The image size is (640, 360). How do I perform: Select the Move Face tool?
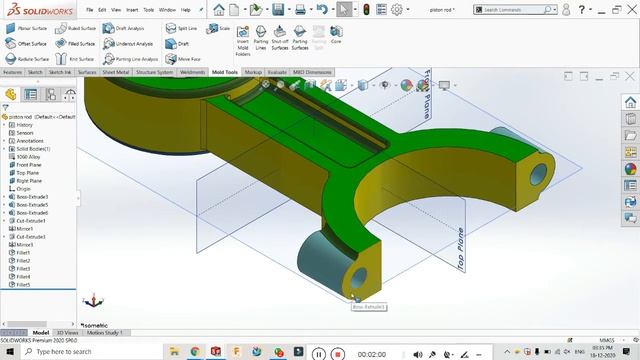183,59
